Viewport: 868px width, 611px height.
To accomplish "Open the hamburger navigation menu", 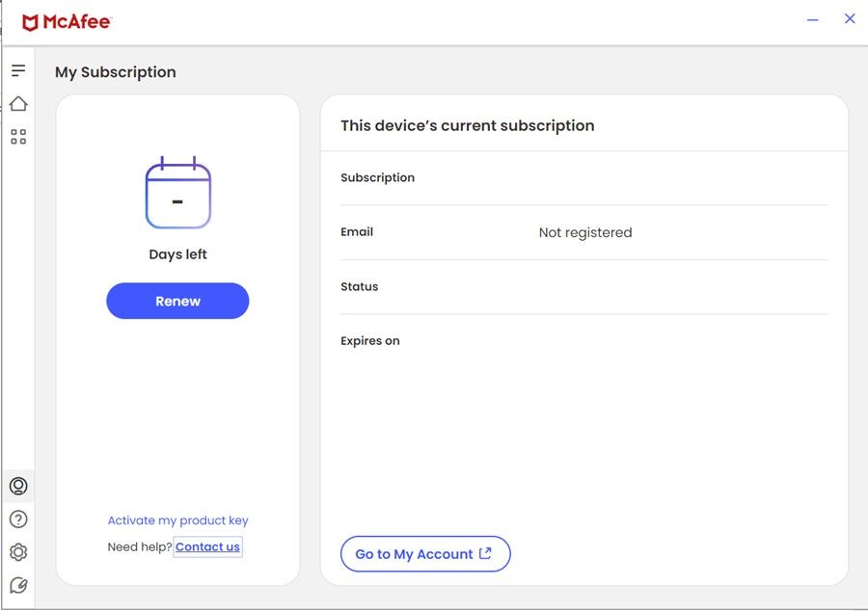I will pyautogui.click(x=18, y=70).
